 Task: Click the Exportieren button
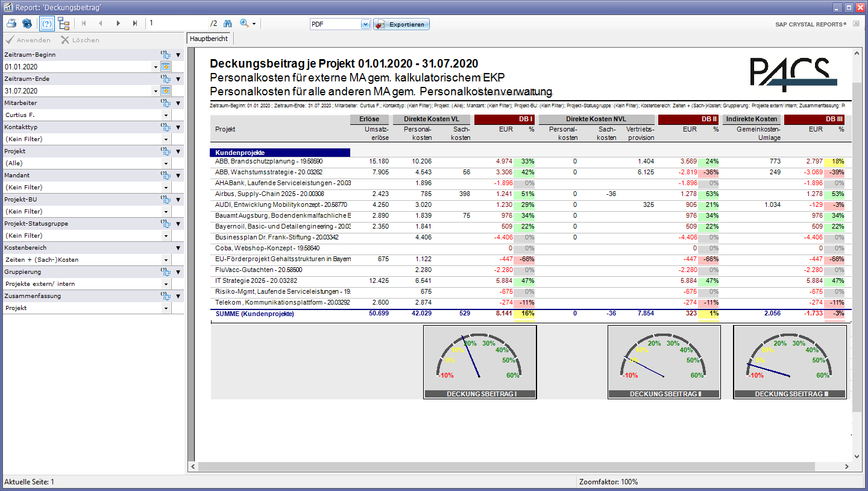coord(401,24)
